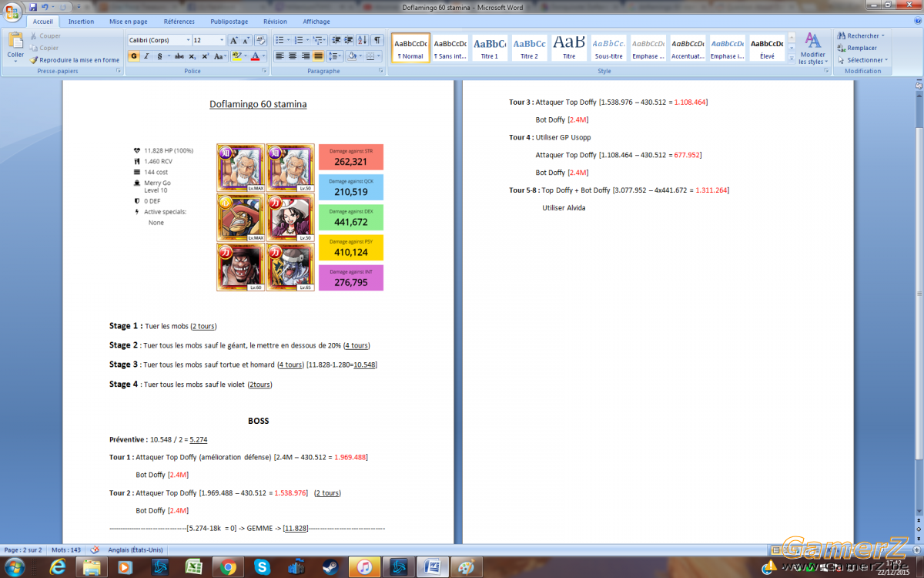
Task: Open the Références tab
Action: click(x=179, y=22)
